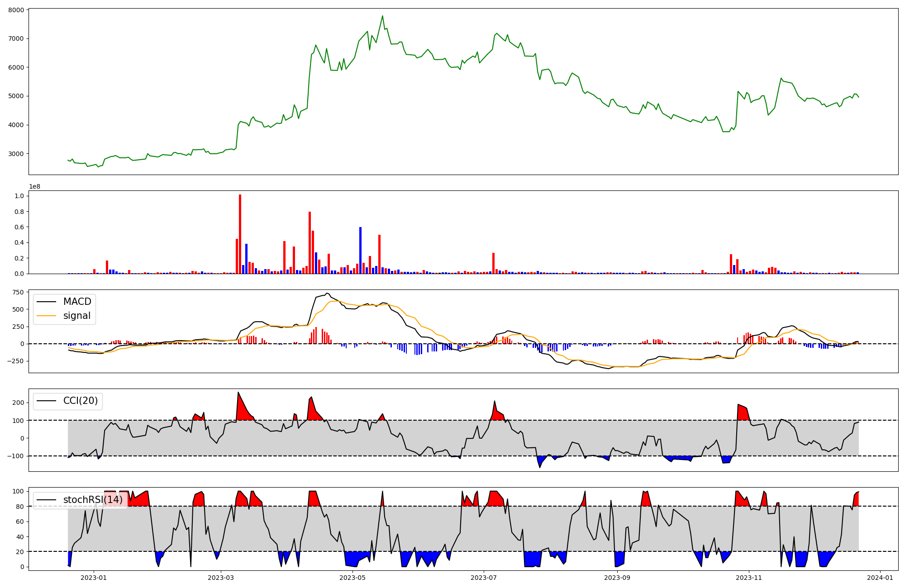The image size is (905, 588).
Task: Click the 3000 price axis label
Action: [x=16, y=154]
